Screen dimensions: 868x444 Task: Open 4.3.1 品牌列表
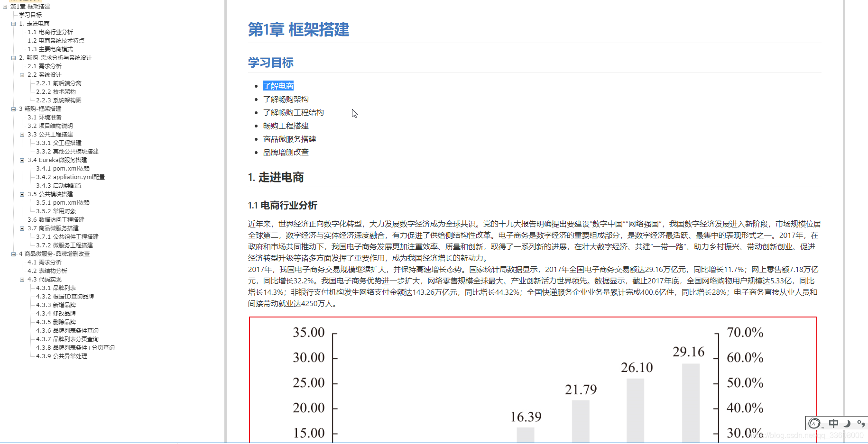(56, 288)
